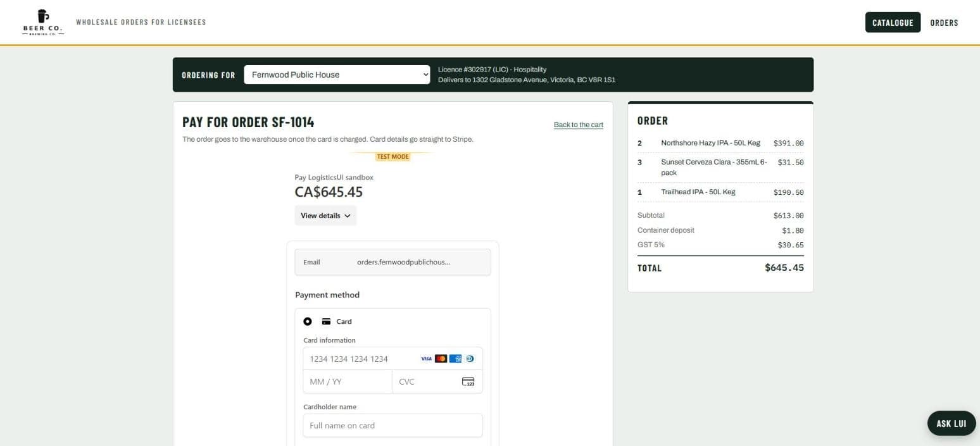Click the TEST MODE badge
Viewport: 980px width, 446px height.
tap(393, 157)
